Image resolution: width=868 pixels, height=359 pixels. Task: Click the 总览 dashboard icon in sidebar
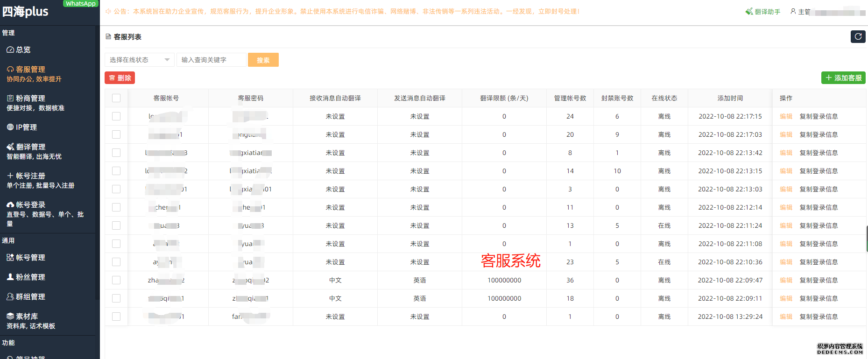point(10,50)
